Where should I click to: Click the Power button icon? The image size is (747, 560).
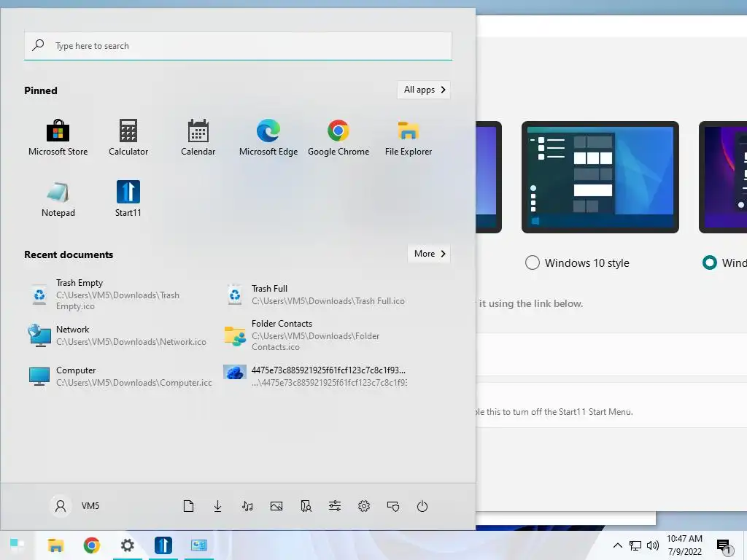coord(422,506)
